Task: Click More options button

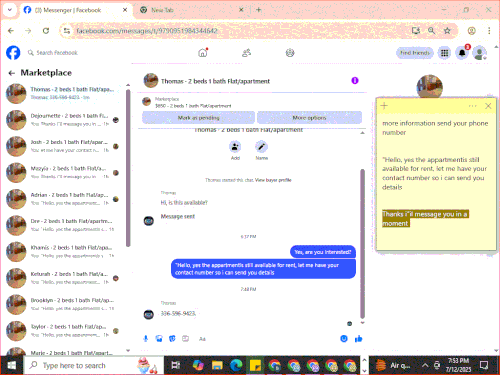Action: [309, 118]
